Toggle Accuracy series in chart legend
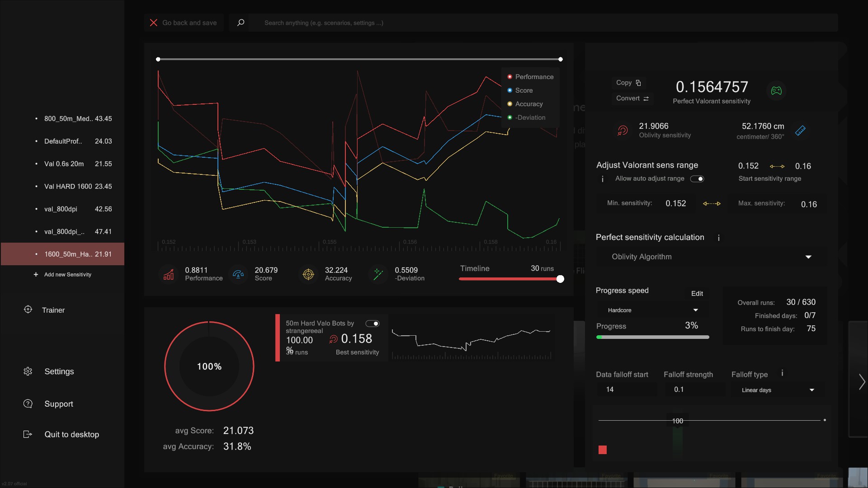 click(528, 104)
